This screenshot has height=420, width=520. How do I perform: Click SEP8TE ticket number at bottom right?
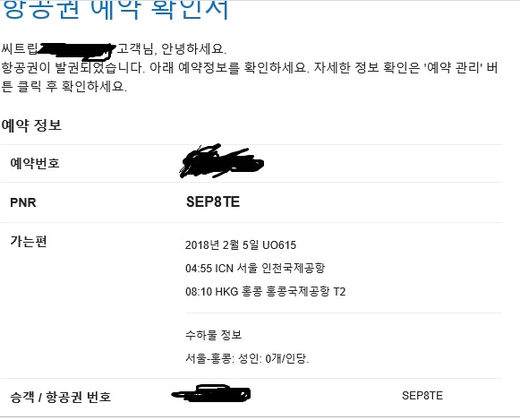(x=422, y=396)
